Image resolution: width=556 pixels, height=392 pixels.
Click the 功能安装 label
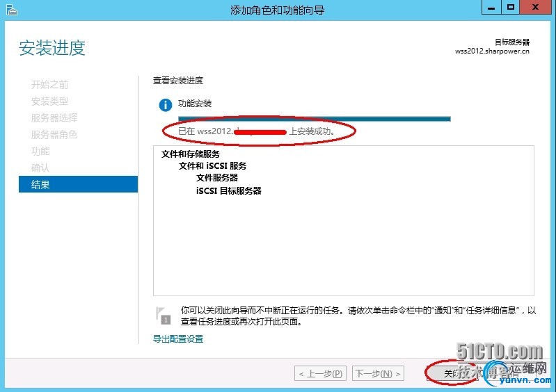tap(195, 104)
